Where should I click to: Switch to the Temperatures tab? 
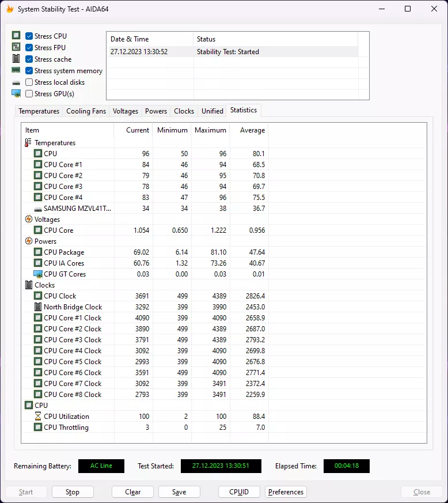point(39,111)
